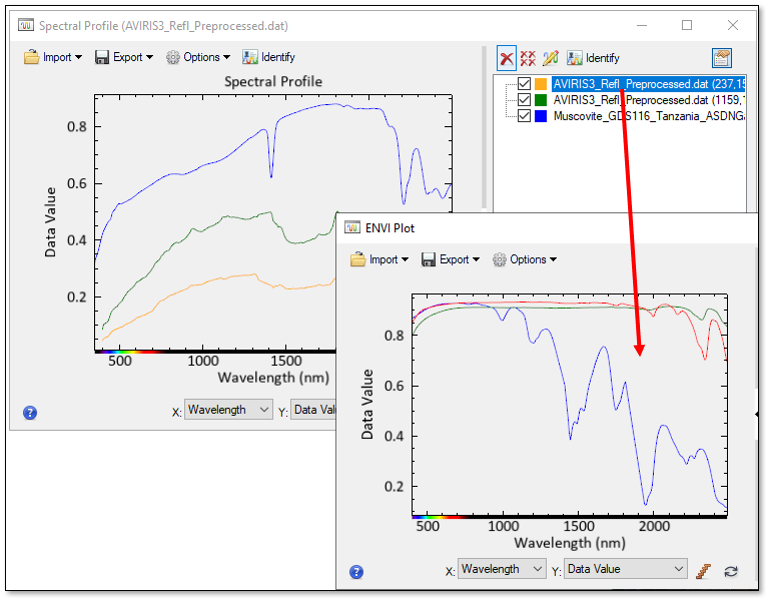Click the properties icon above the legend list
The width and height of the screenshot is (766, 598).
(721, 58)
